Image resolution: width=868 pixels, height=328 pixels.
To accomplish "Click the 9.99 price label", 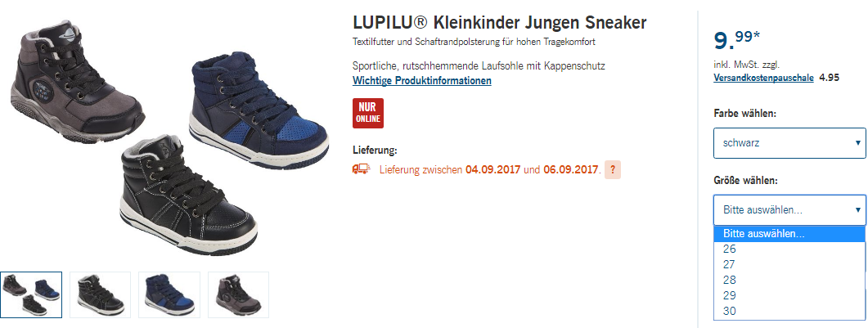I will [737, 40].
